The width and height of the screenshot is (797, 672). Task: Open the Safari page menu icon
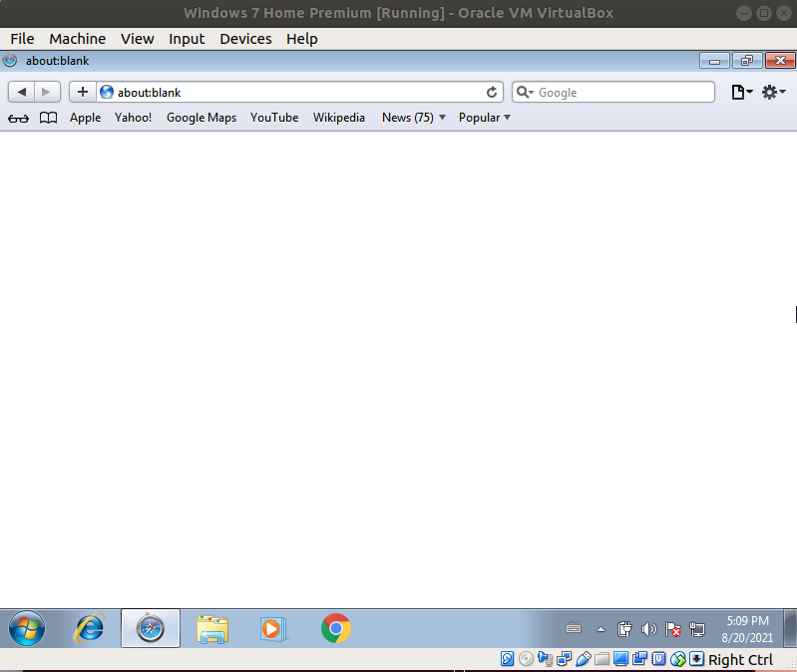pyautogui.click(x=741, y=92)
